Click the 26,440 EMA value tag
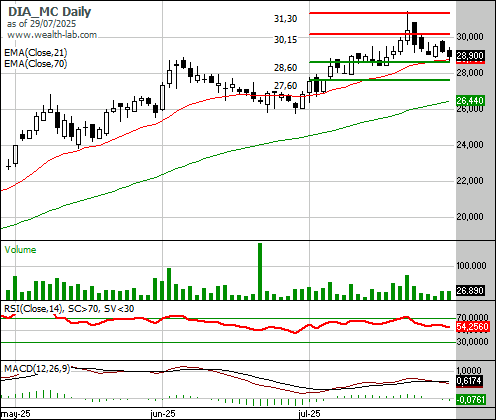 pos(470,100)
